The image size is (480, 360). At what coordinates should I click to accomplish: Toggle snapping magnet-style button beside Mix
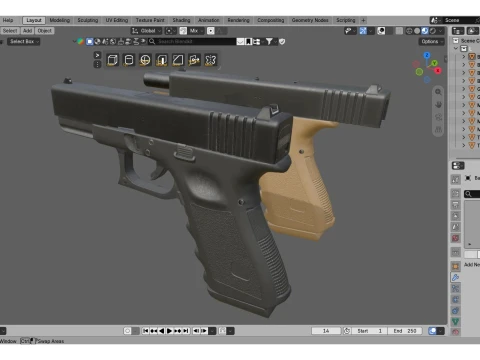pos(183,31)
